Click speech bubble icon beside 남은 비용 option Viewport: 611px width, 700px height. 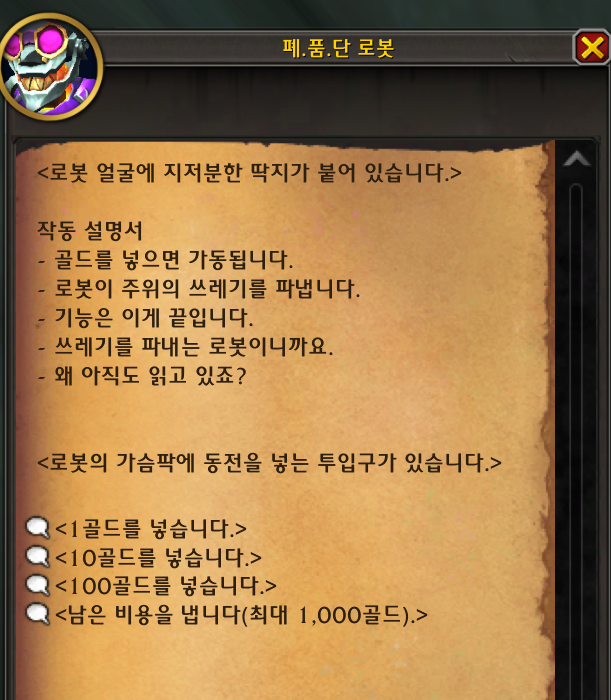pyautogui.click(x=37, y=614)
